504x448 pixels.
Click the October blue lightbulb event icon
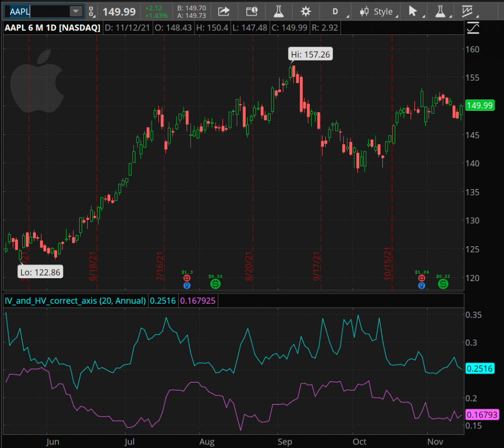coord(422,285)
